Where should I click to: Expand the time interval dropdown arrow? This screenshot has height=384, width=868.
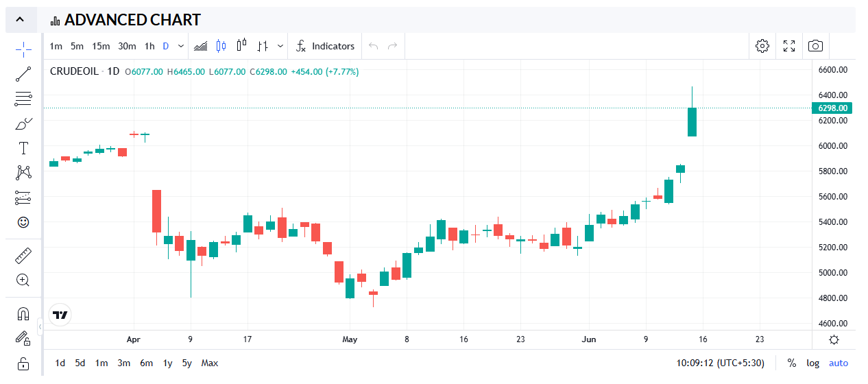pos(181,46)
